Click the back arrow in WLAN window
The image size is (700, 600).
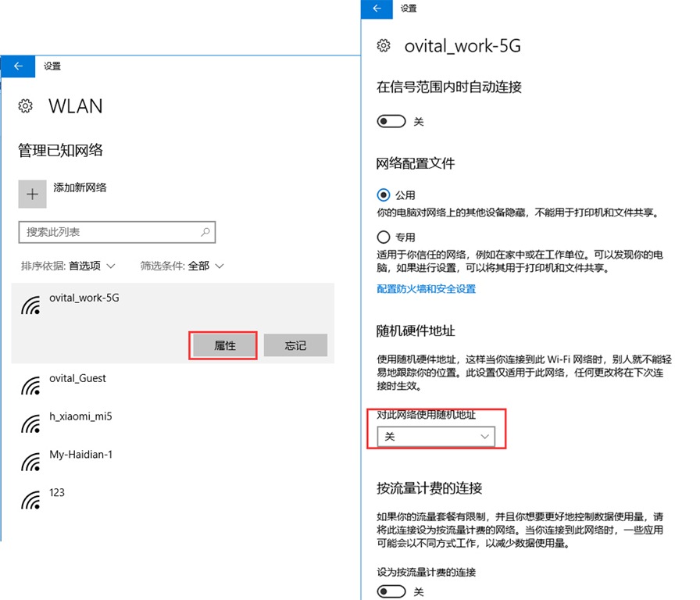[19, 66]
